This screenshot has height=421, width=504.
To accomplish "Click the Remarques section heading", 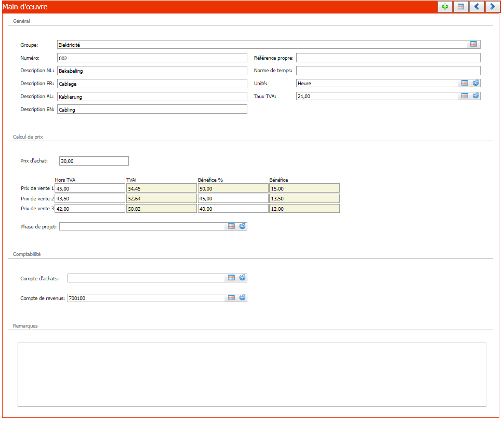I will point(25,325).
